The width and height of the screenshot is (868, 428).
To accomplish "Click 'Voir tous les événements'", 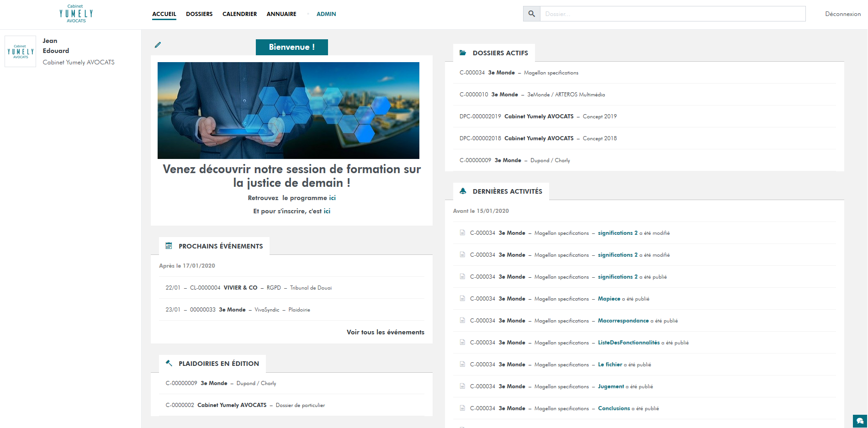I will pyautogui.click(x=385, y=332).
